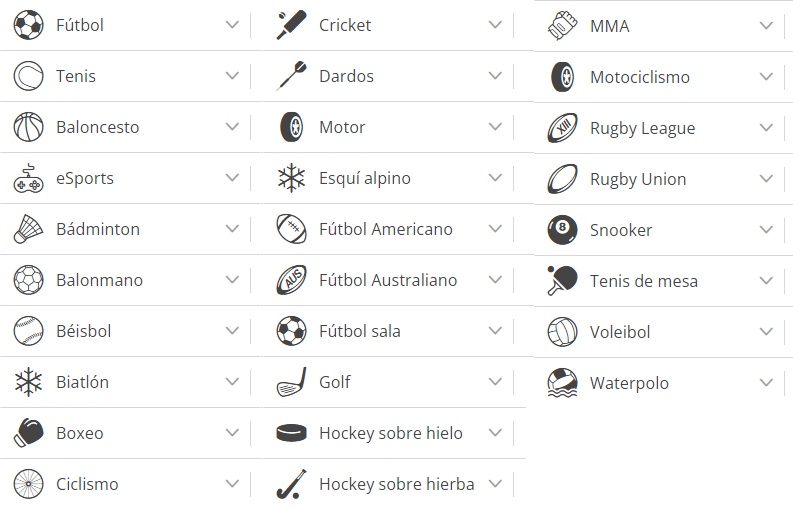Expand the Cricket row dropdown arrow

[496, 25]
